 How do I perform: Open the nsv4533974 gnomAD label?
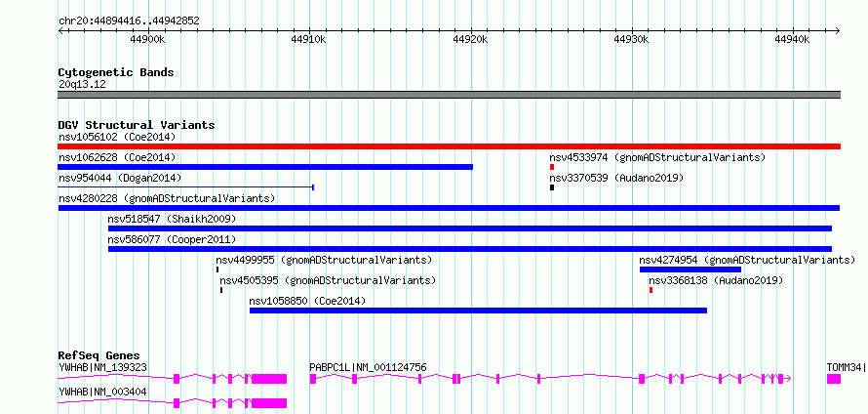tap(657, 157)
